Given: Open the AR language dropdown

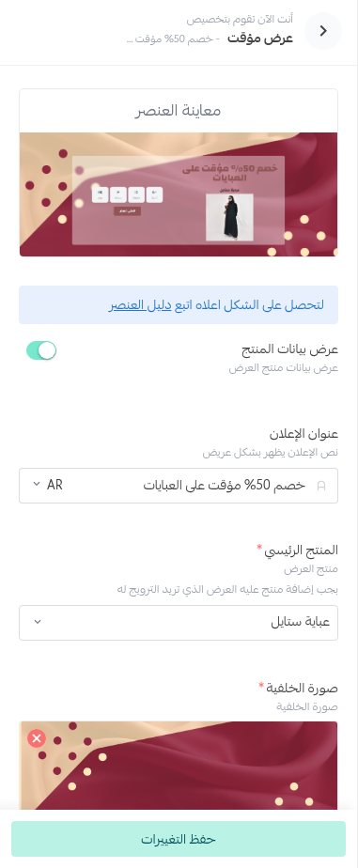Looking at the screenshot, I should click(x=49, y=486).
